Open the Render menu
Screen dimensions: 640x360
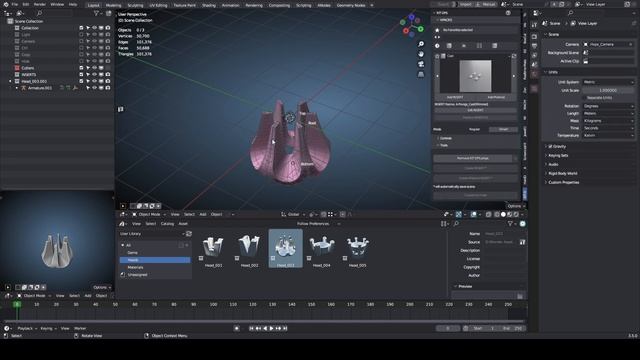40,4
